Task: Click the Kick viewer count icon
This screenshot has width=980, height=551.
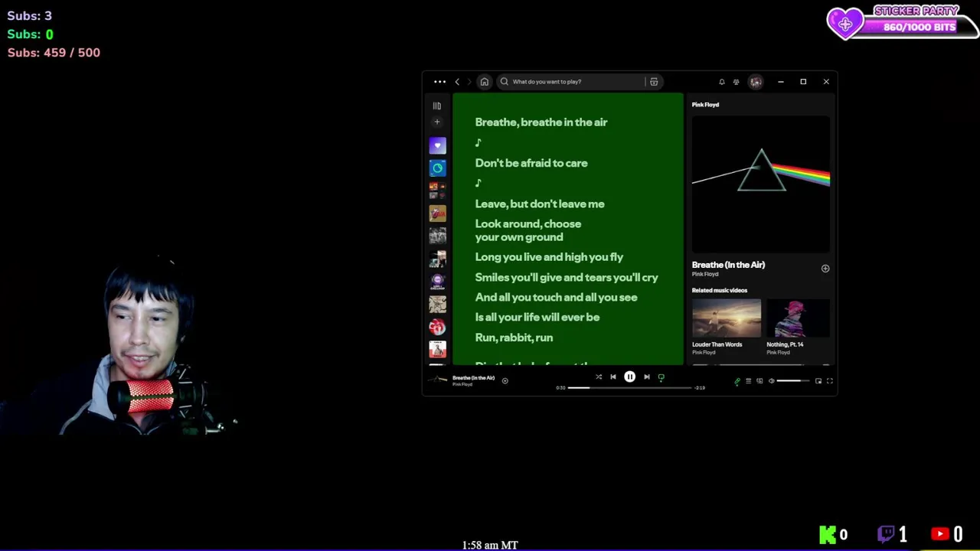Action: point(828,534)
